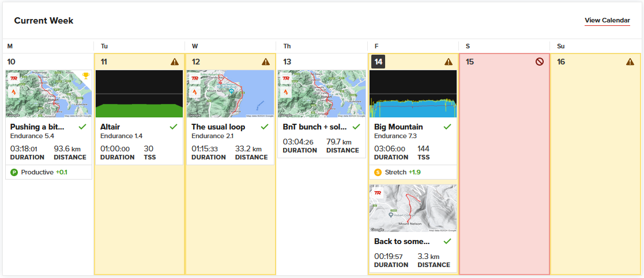Viewport: 644px width, 278px height.
Task: Click the warning triangle on Friday 14
Action: coord(449,62)
